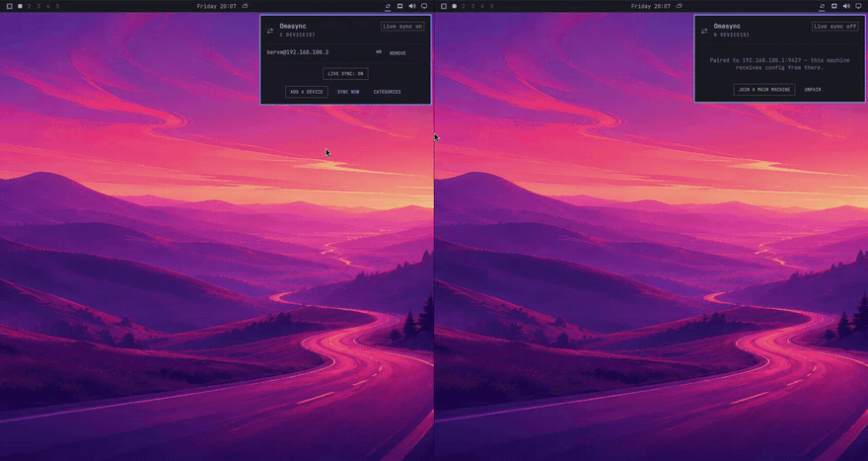868x461 pixels.
Task: Click the swap arrows icon beside '0 device(s)'
Action: (x=704, y=31)
